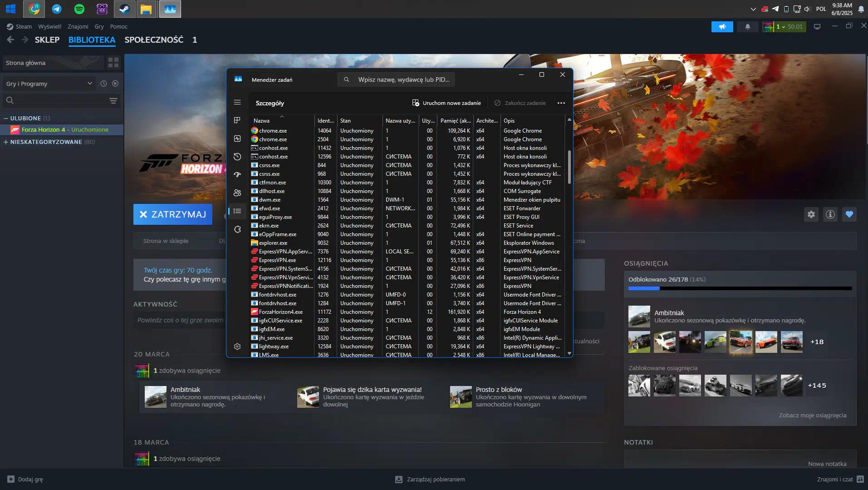The image size is (868, 490).
Task: Toggle Forza Horizon 4 favorite heart
Action: click(849, 214)
